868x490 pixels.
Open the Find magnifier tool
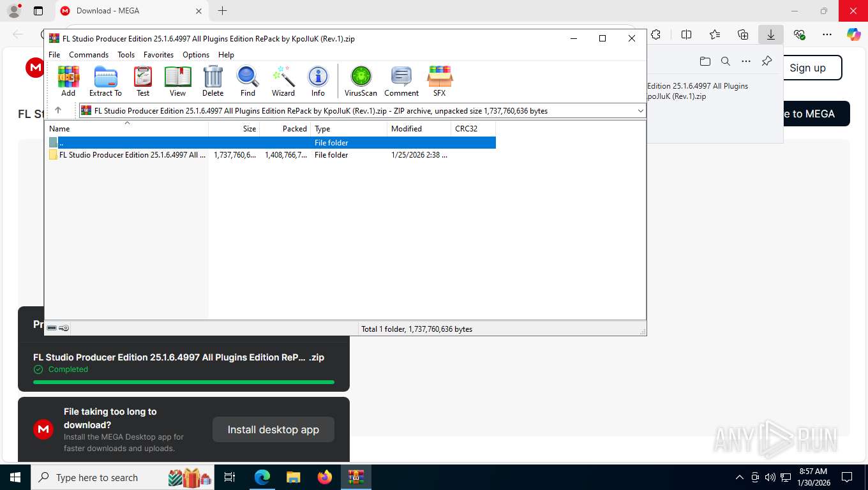coord(248,81)
